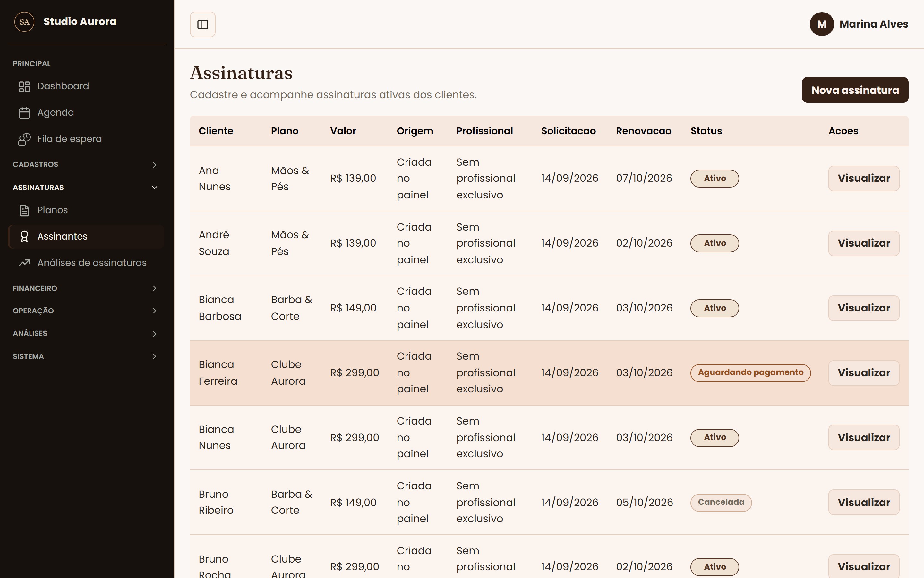
Task: Click the Plano column header
Action: (x=285, y=131)
